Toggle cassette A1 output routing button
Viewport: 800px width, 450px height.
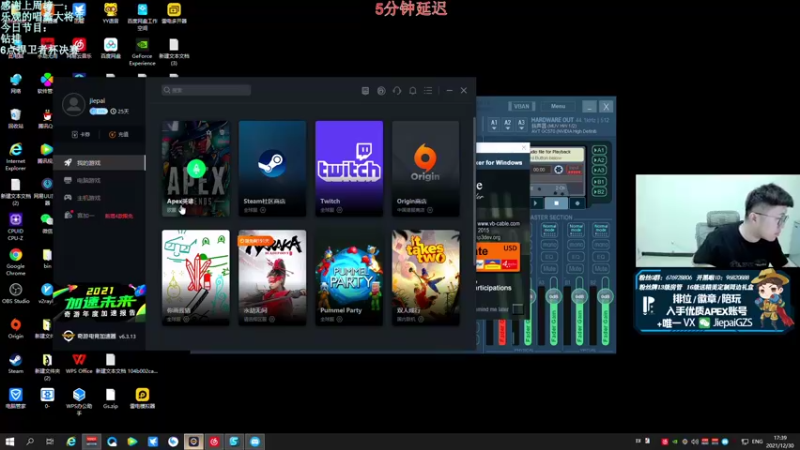(x=599, y=150)
